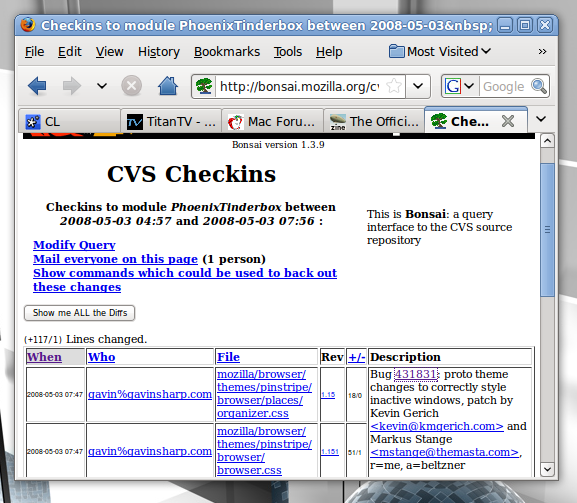Click the scrollbar up arrow
The image size is (577, 503).
[548, 141]
